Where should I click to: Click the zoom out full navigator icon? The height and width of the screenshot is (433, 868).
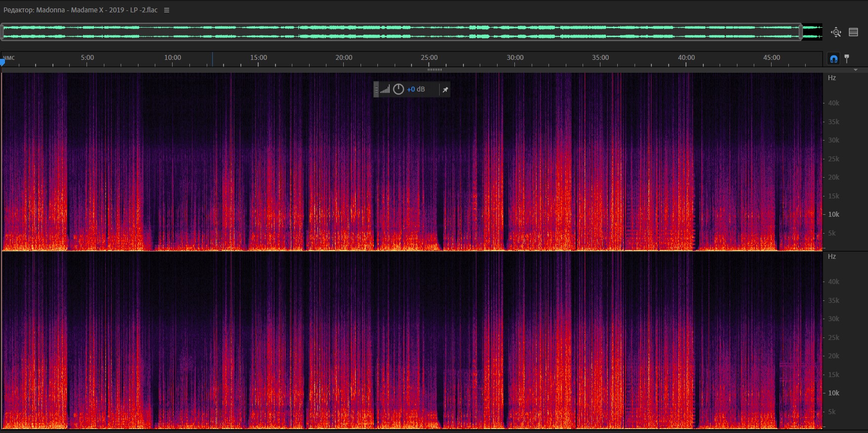point(836,32)
